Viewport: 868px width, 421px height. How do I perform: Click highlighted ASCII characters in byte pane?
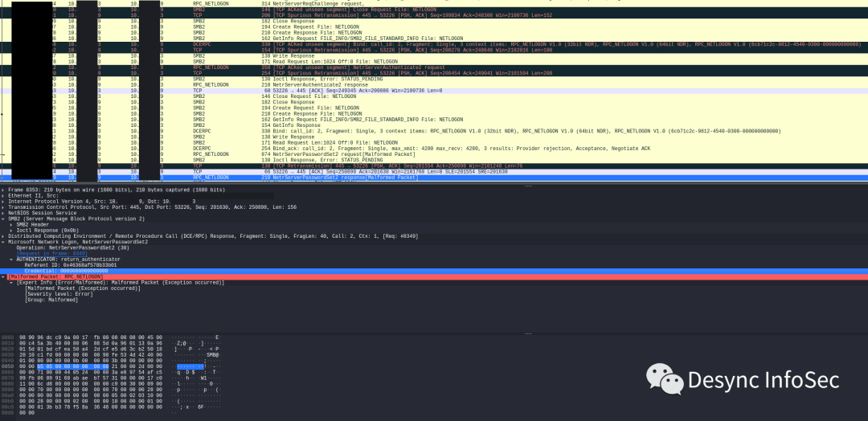[x=190, y=366]
